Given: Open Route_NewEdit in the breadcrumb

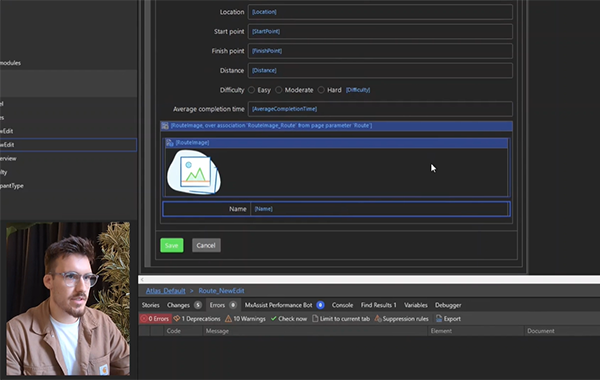Looking at the screenshot, I should coord(221,291).
